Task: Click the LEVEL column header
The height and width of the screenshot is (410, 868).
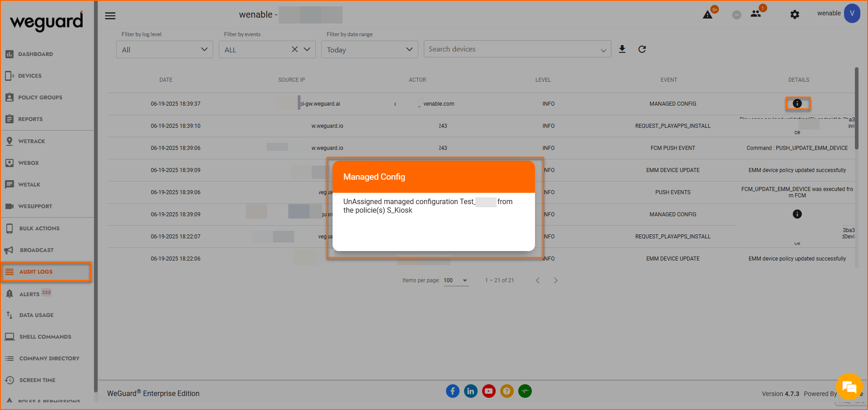Action: coord(543,80)
